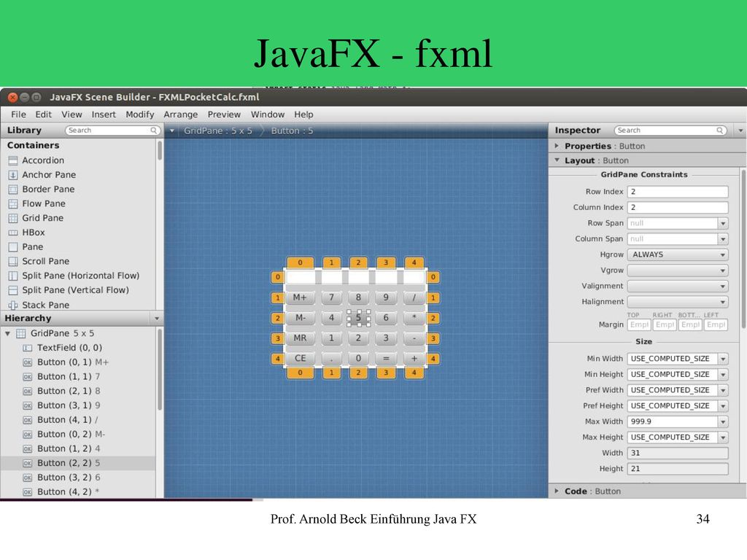Screen dimensions: 747x560
Task: Choose the Border Pane icon
Action: (13, 190)
